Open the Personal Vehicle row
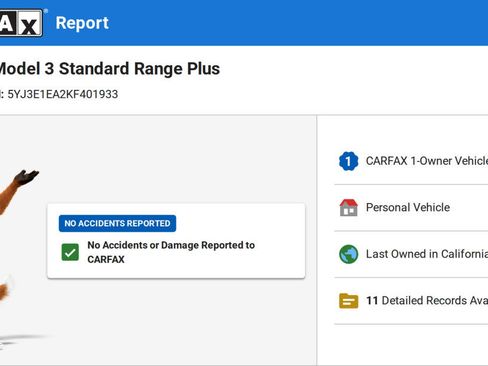Image resolution: width=488 pixels, height=366 pixels. pos(411,207)
